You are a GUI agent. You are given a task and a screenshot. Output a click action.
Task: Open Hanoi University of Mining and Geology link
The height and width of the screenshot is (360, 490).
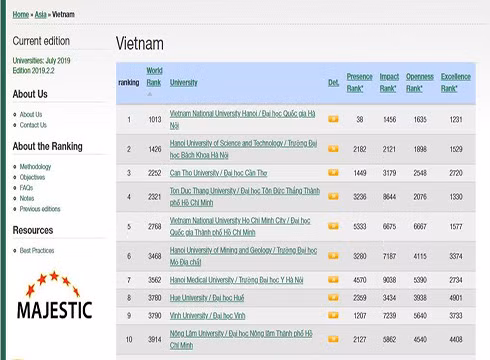point(243,256)
